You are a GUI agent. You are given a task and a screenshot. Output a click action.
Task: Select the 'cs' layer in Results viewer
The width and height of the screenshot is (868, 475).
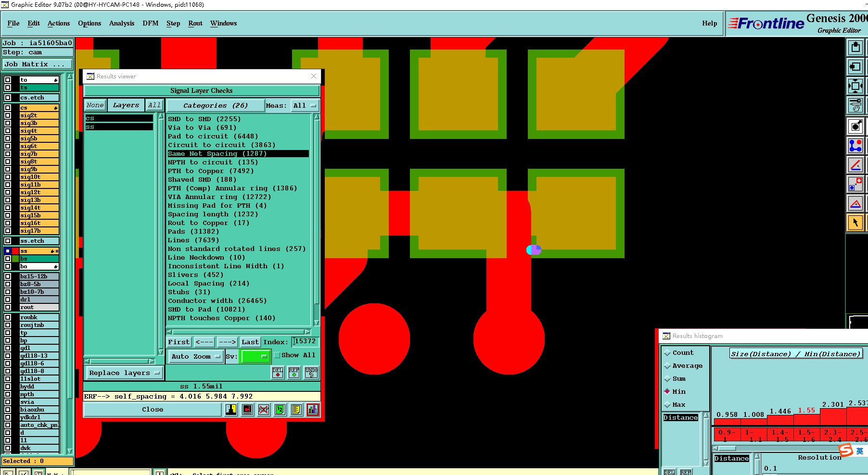point(119,118)
